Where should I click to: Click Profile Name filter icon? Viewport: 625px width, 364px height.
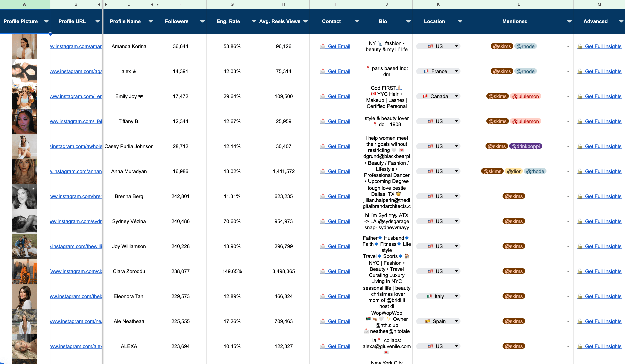[x=150, y=22]
